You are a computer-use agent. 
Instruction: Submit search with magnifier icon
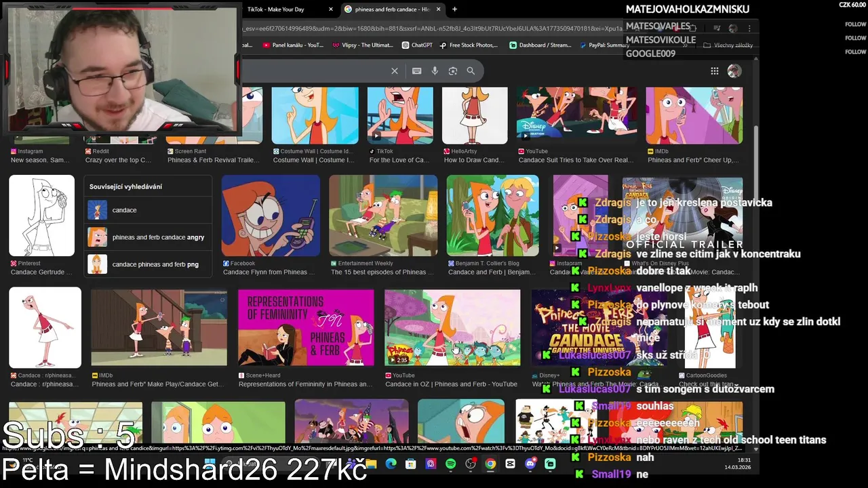click(471, 71)
